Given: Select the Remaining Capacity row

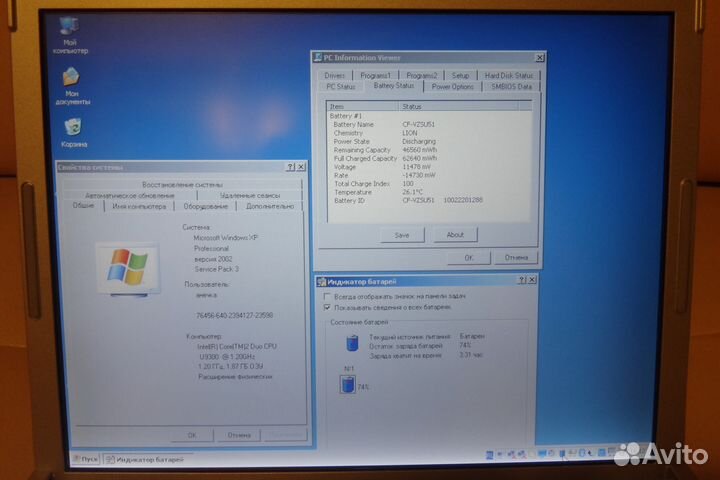Looking at the screenshot, I should [429, 150].
